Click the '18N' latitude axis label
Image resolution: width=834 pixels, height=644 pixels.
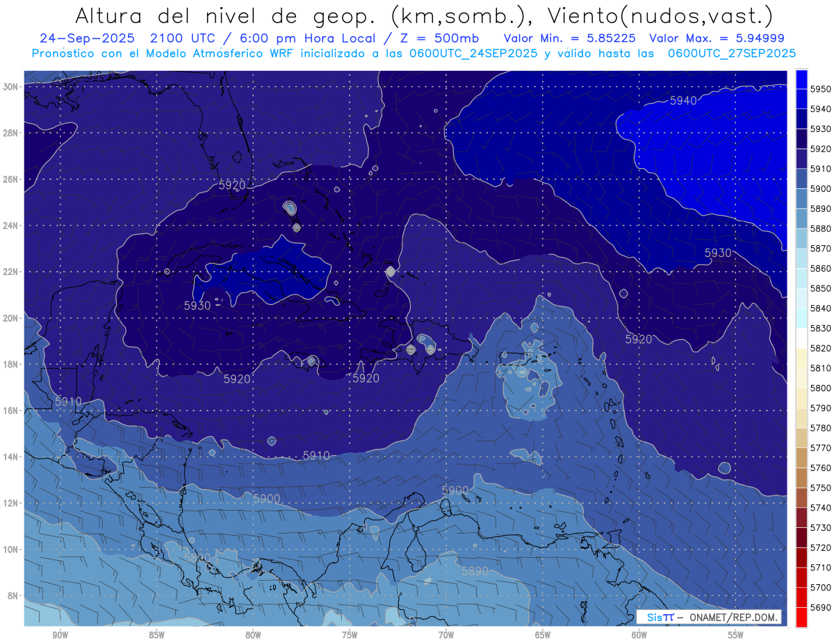click(12, 365)
